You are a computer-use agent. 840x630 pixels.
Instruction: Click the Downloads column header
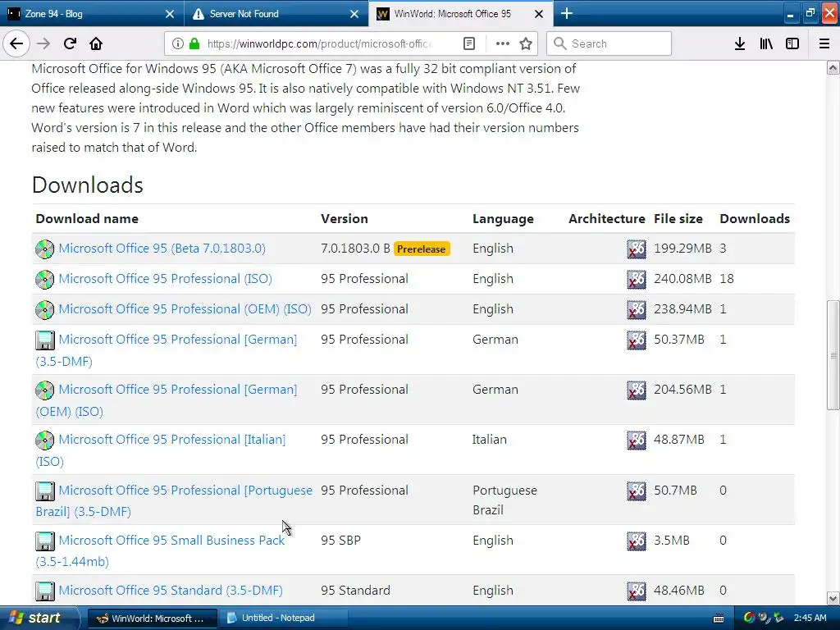tap(755, 218)
